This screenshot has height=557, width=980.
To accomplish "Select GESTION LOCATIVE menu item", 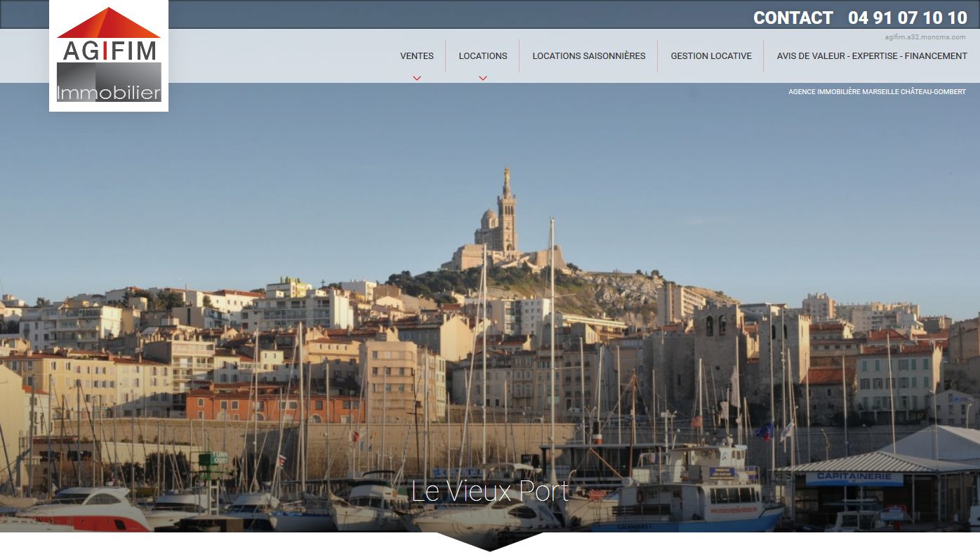I will coord(710,56).
